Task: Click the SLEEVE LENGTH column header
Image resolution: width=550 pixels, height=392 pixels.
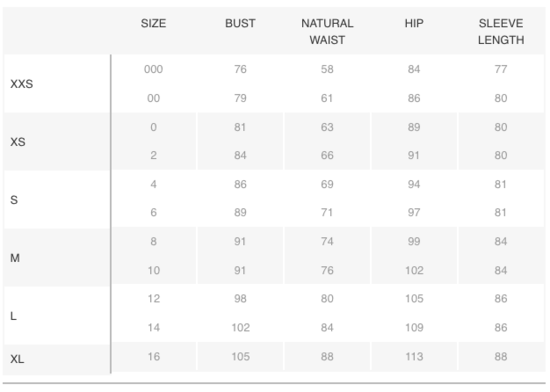Action: 501,32
